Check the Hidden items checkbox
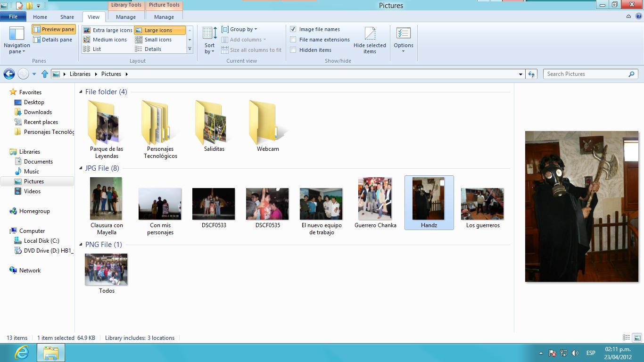The image size is (644, 362). [293, 50]
